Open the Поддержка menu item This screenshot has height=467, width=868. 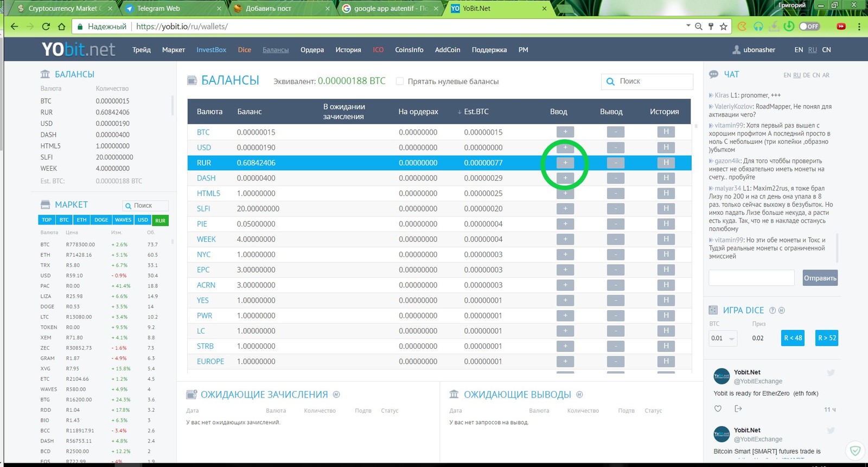[x=489, y=49]
